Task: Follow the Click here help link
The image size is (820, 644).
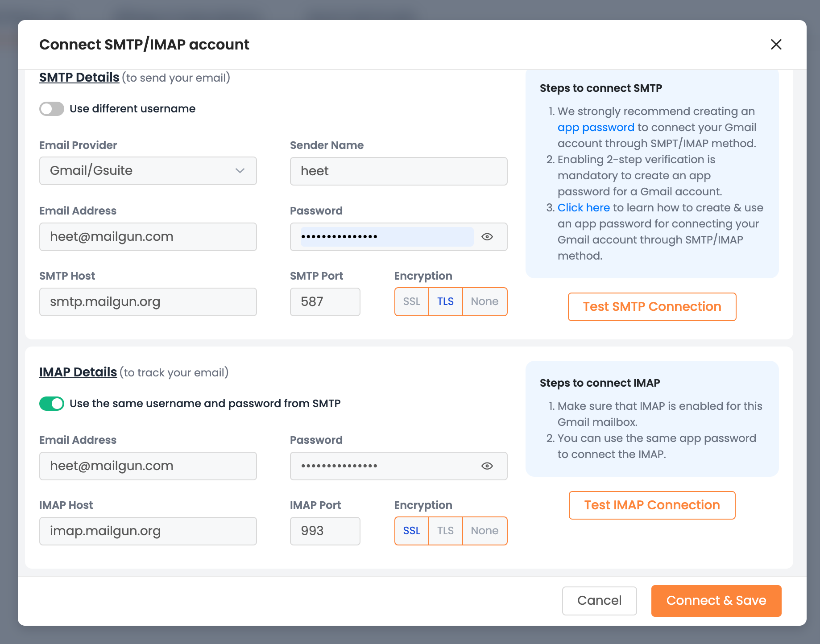Action: click(x=584, y=208)
